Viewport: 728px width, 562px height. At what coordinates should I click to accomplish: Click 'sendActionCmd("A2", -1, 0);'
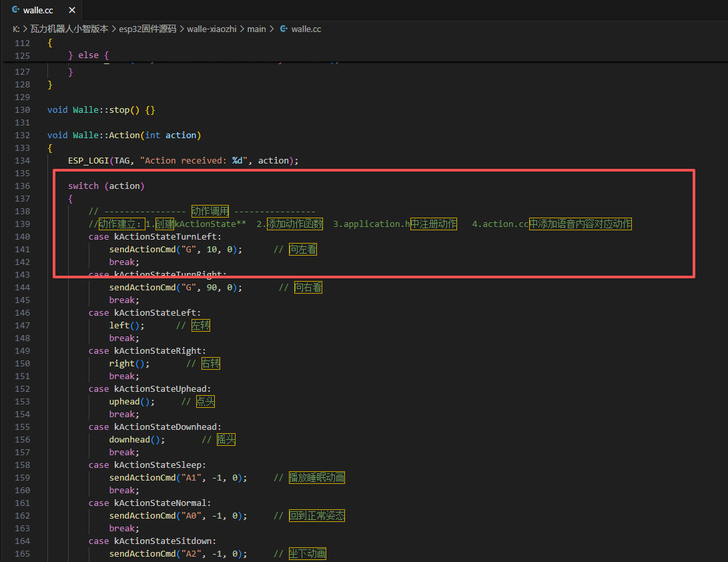click(x=178, y=554)
